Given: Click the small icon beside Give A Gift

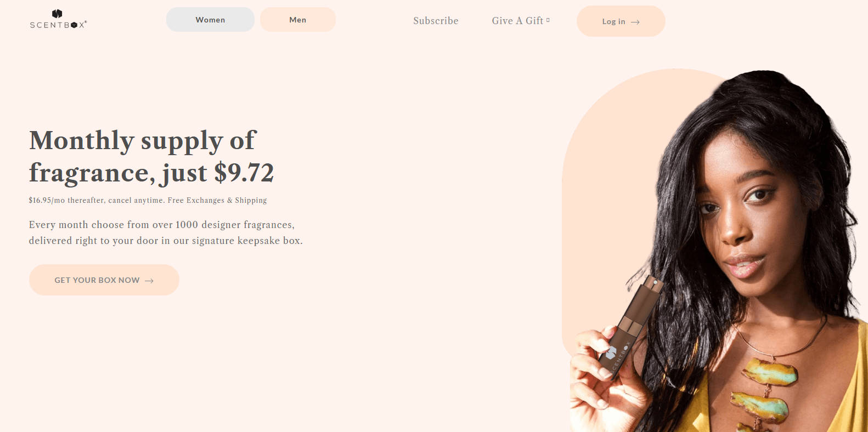Looking at the screenshot, I should tap(548, 20).
